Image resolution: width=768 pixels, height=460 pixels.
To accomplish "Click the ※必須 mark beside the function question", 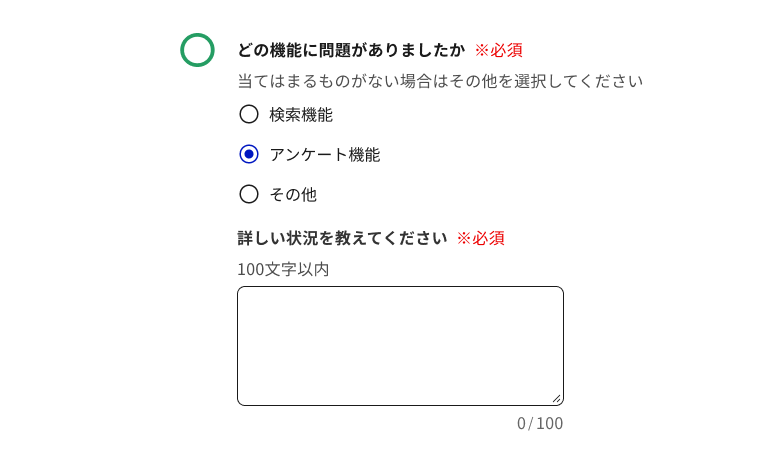I will pyautogui.click(x=498, y=50).
